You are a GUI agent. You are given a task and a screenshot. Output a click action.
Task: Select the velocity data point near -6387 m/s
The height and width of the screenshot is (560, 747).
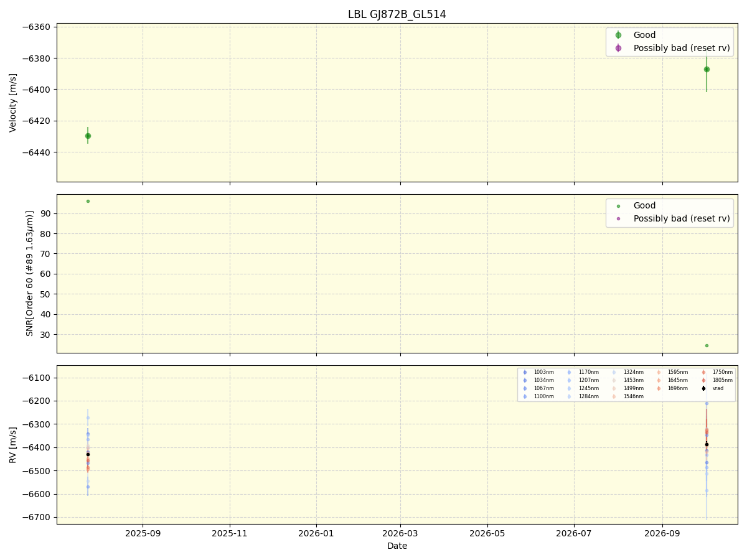(x=707, y=69)
